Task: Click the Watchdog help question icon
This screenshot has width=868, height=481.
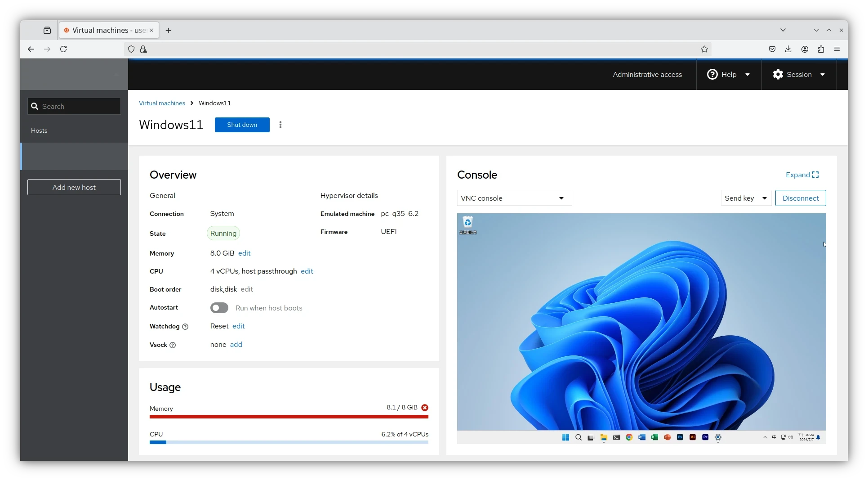Action: click(x=185, y=327)
